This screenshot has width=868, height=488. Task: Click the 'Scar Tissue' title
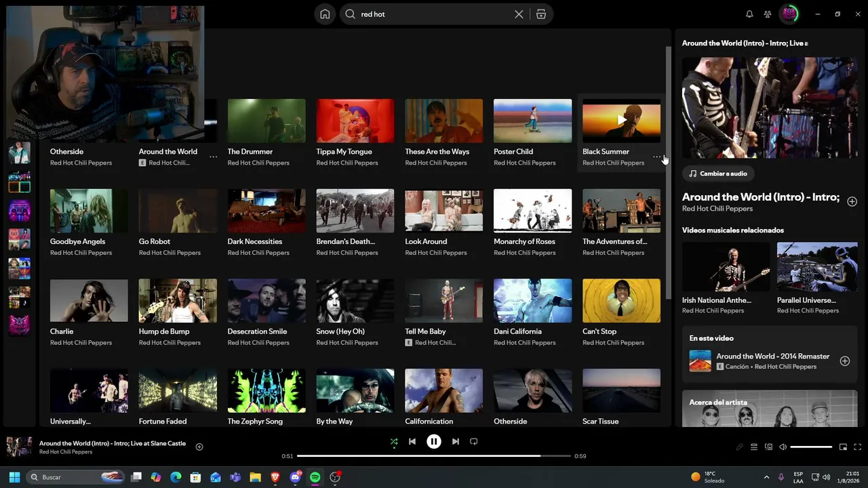pyautogui.click(x=601, y=422)
